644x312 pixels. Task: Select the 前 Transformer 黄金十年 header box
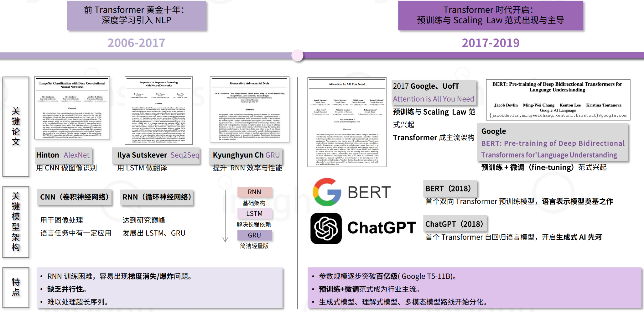[137, 15]
